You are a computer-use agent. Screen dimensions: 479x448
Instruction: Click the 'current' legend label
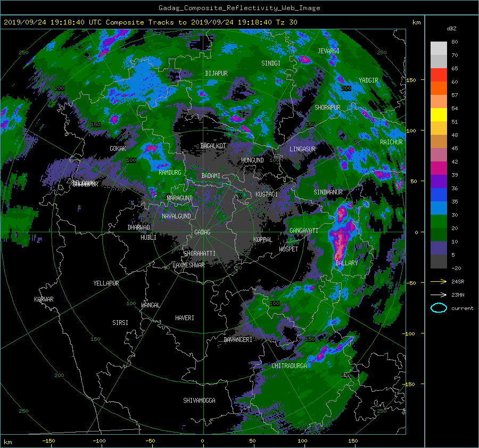click(462, 308)
